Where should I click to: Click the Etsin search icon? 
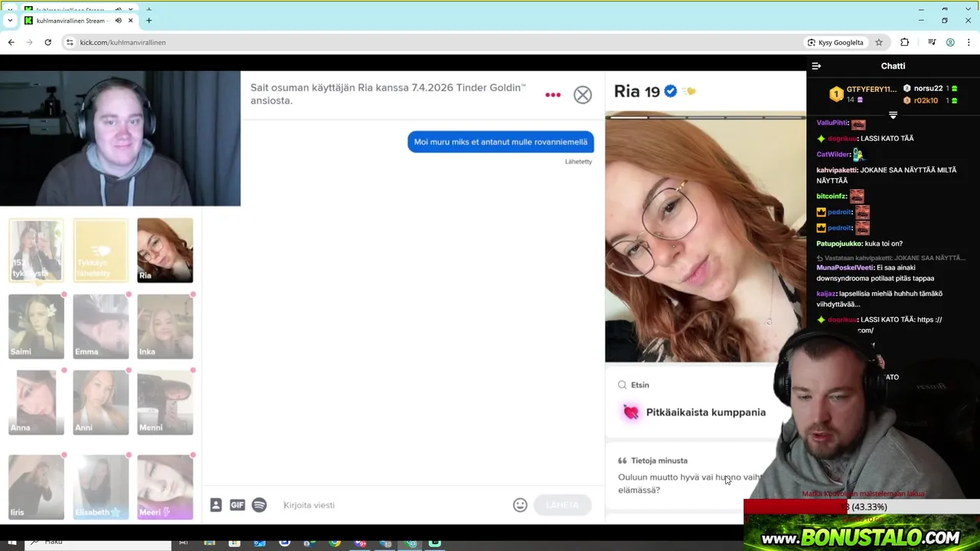pos(622,385)
